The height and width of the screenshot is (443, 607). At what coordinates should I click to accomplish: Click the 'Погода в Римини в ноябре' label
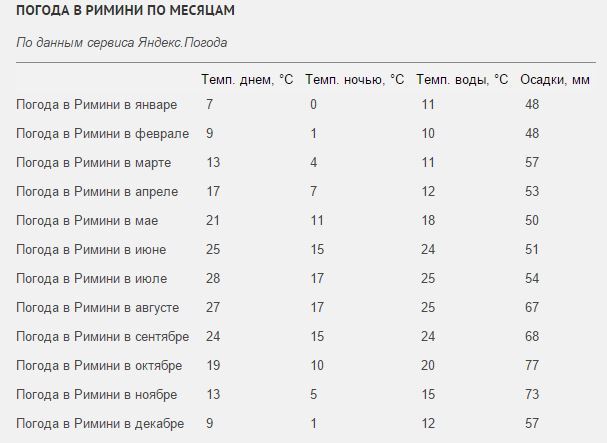coord(97,394)
